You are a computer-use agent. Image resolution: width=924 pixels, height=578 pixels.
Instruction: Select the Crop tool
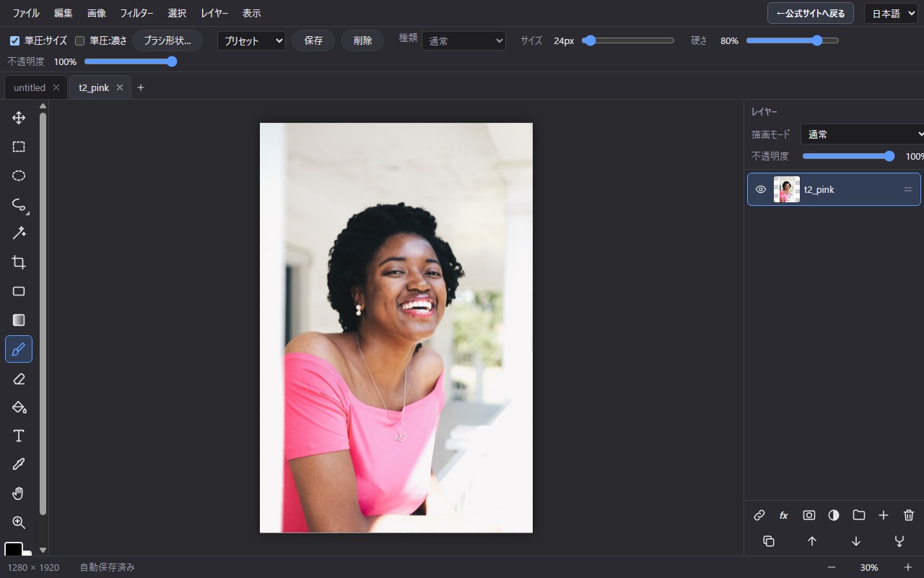coord(19,262)
